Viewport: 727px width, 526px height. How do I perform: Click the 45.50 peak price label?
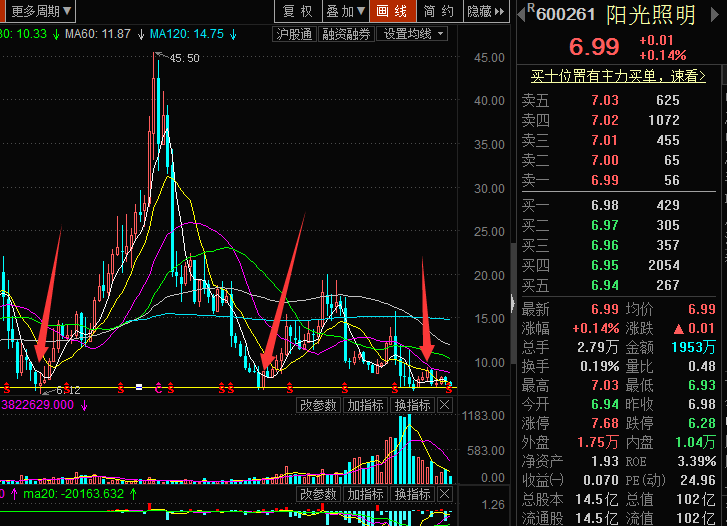click(x=185, y=58)
